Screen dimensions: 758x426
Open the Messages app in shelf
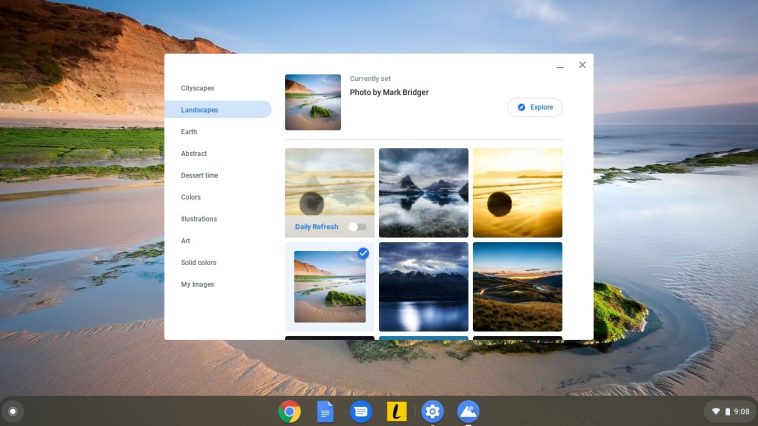coord(361,411)
